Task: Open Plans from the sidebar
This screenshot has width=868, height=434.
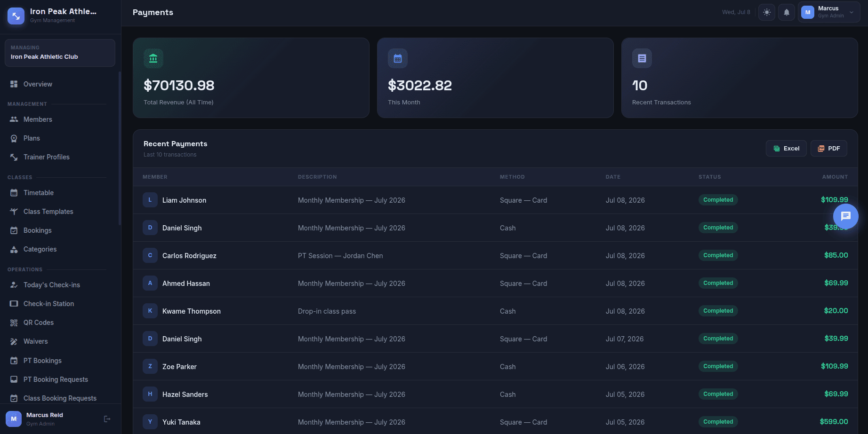Action: coord(59,138)
